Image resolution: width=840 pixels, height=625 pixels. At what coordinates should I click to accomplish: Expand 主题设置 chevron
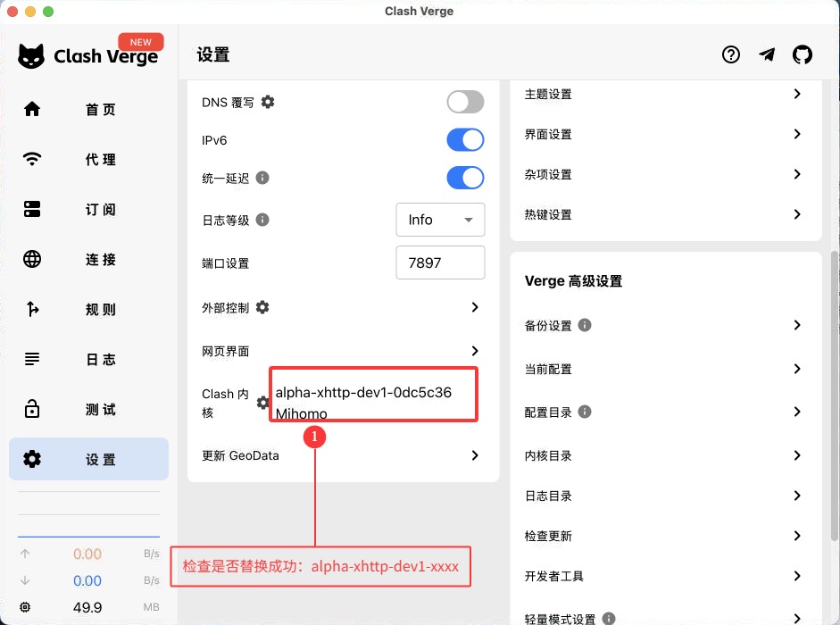click(797, 94)
